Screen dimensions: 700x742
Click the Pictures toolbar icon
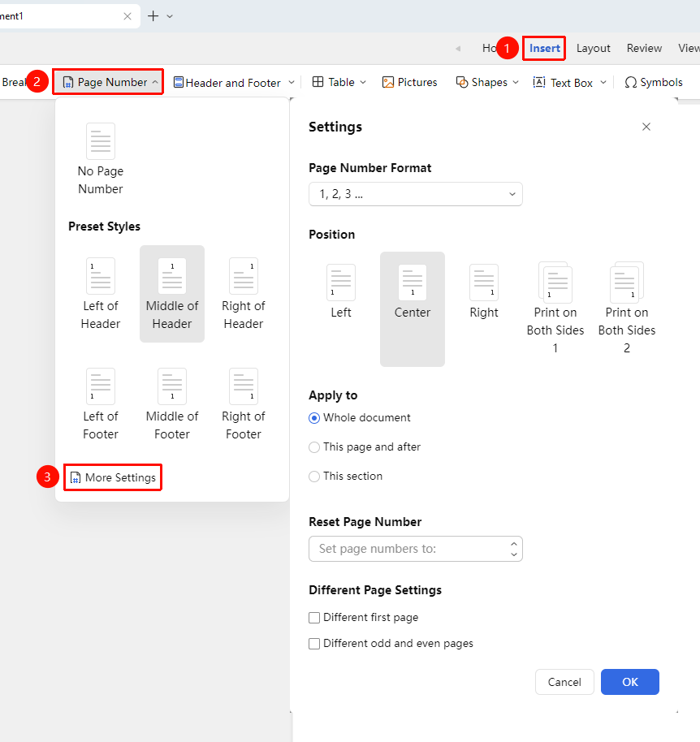coord(387,82)
